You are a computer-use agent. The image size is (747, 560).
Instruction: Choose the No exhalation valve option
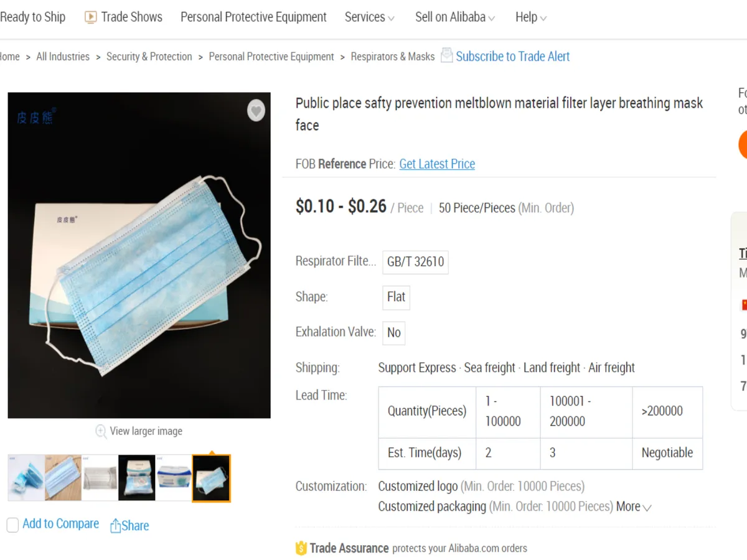tap(393, 332)
